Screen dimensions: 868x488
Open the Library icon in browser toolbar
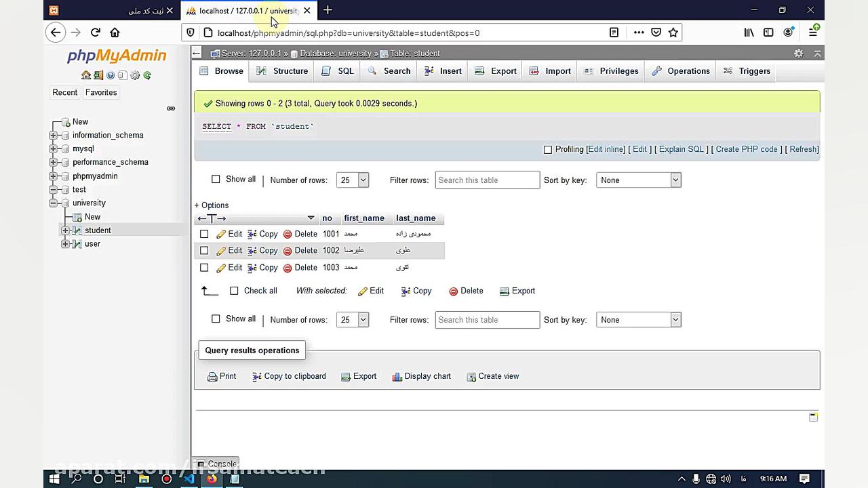749,33
